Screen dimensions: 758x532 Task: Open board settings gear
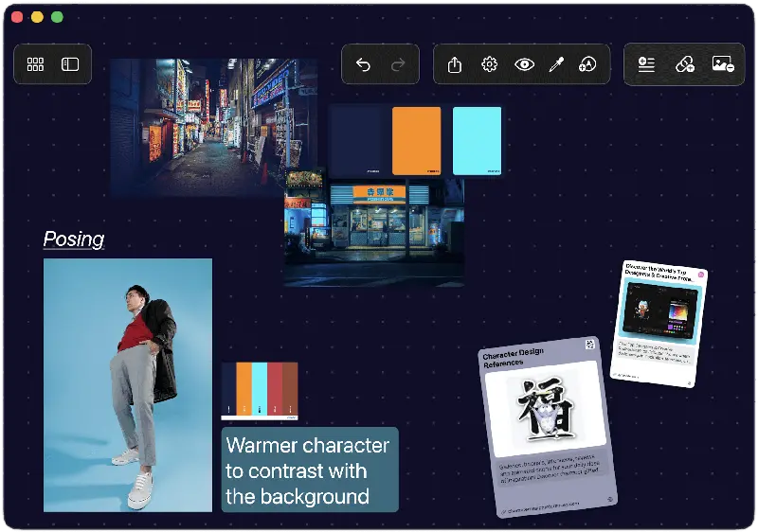point(489,64)
